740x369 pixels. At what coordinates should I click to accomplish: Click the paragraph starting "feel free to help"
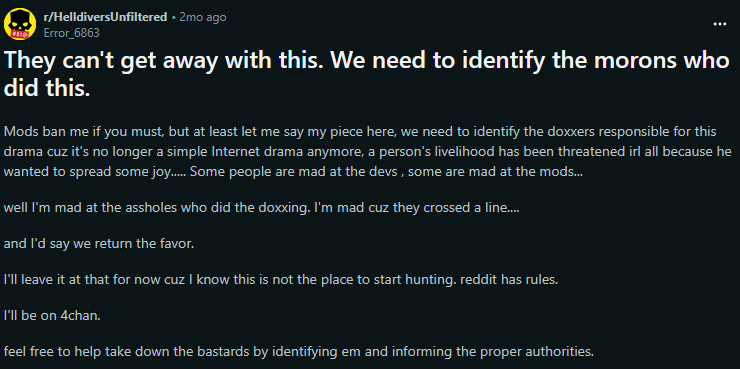298,352
